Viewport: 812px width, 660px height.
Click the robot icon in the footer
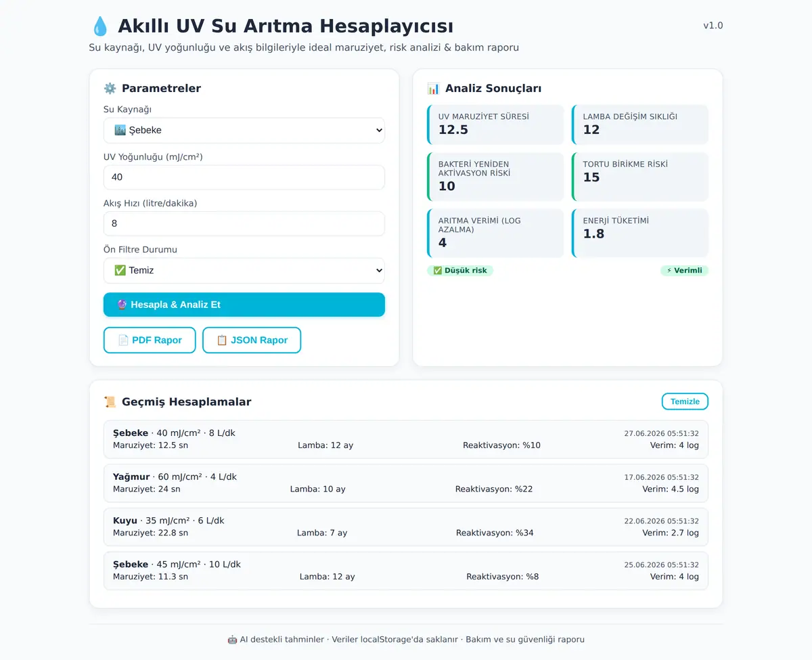coord(232,639)
